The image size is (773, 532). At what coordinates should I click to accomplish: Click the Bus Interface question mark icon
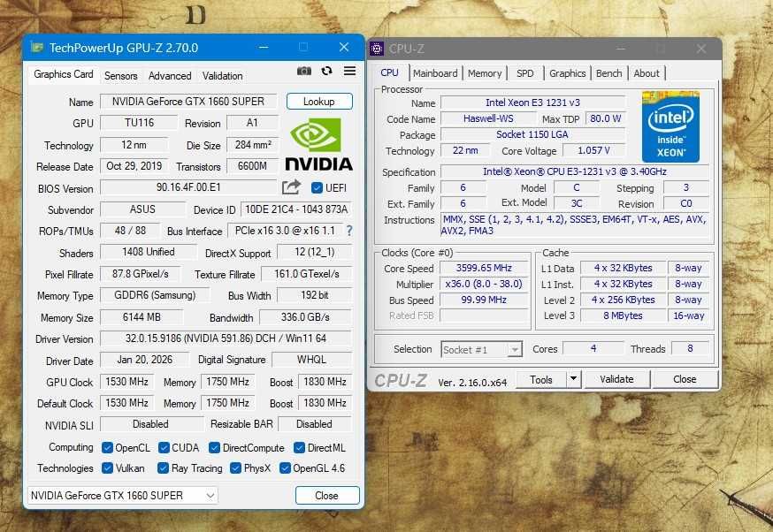[349, 231]
